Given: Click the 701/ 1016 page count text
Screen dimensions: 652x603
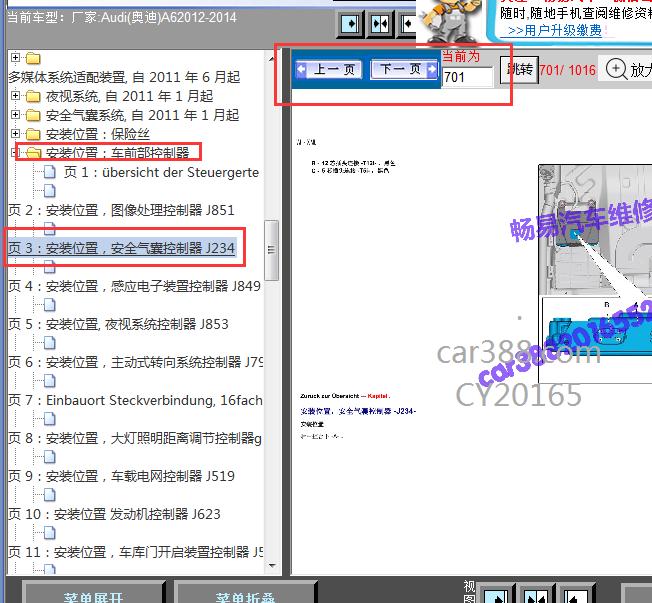Looking at the screenshot, I should coord(568,70).
